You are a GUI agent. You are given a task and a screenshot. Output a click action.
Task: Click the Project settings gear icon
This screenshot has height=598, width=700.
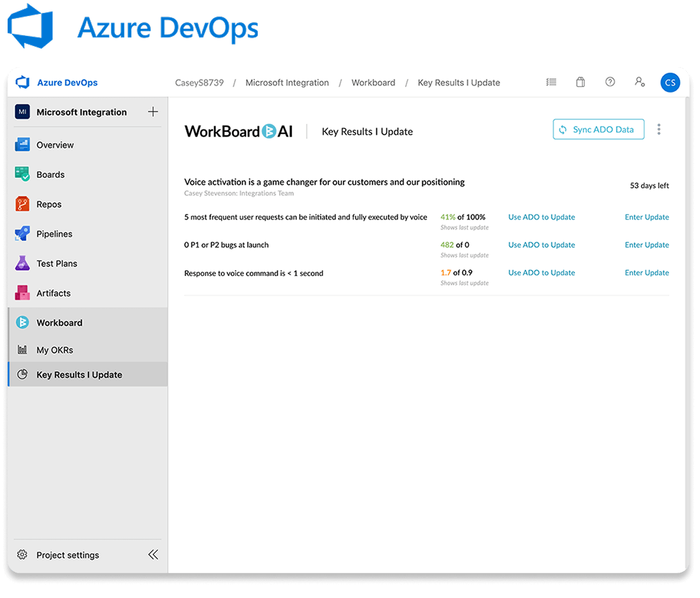[22, 555]
